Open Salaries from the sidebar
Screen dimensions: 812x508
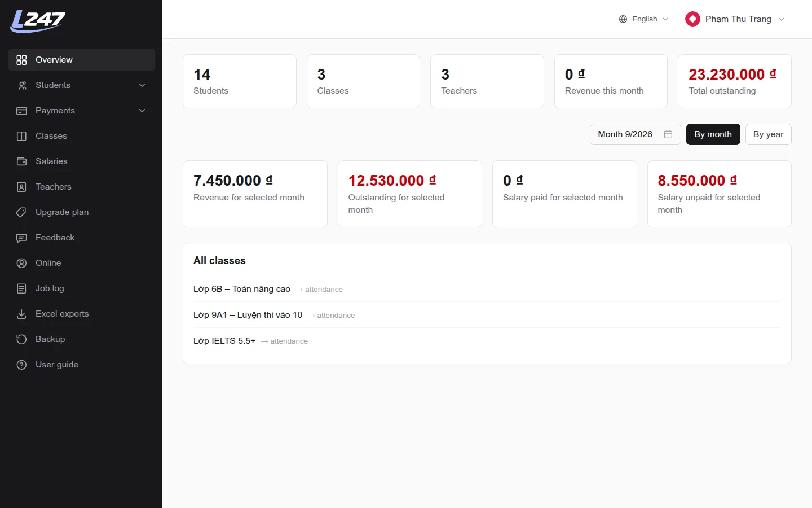pos(81,161)
